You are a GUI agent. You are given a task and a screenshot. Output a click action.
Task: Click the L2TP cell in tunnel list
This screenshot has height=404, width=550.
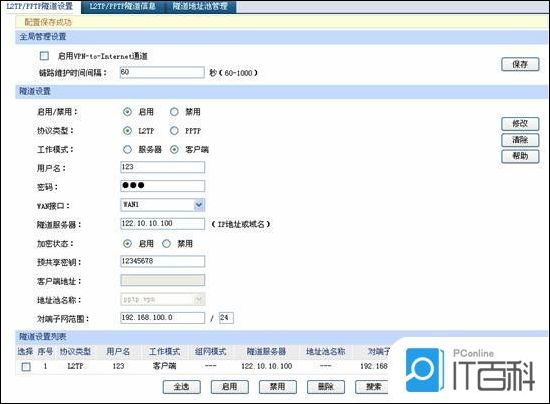click(75, 366)
